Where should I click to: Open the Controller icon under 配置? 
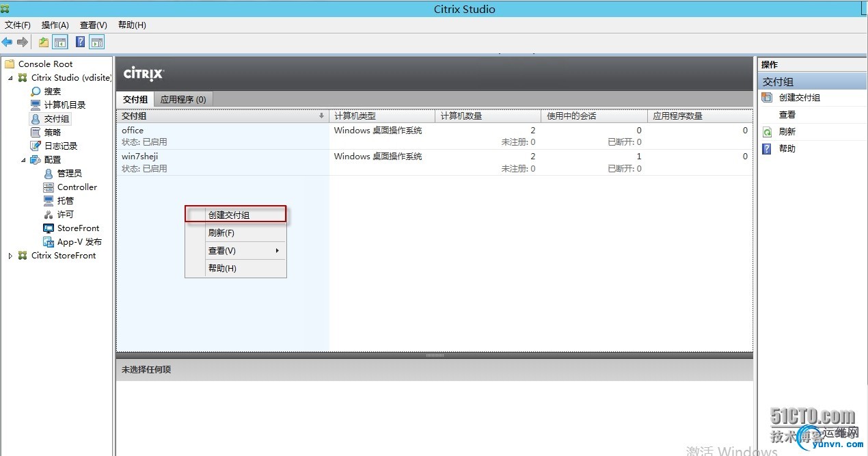[49, 187]
